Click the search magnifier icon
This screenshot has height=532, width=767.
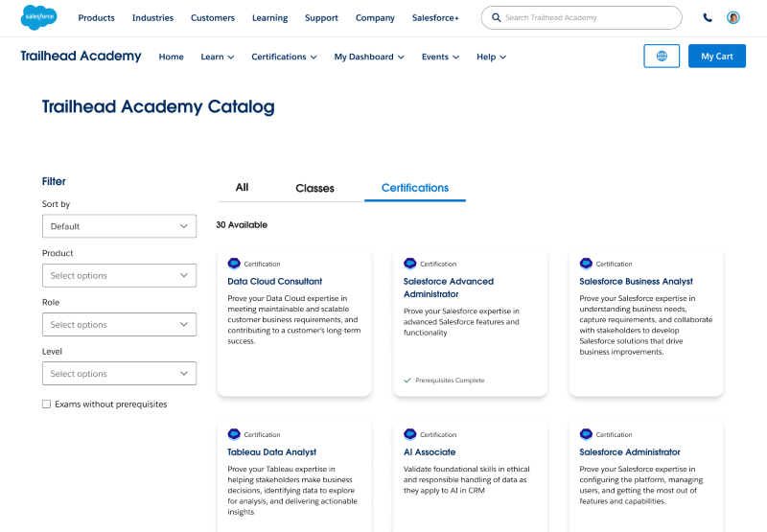pos(496,17)
